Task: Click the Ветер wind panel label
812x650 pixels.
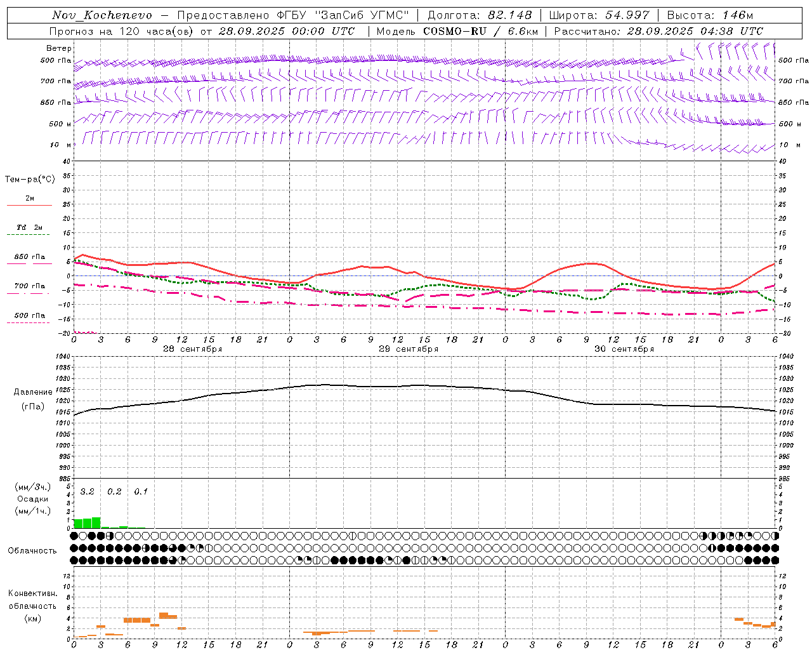Action: pos(58,48)
